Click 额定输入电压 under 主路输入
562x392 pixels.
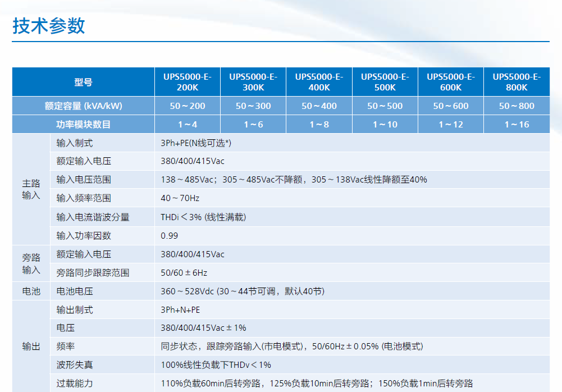(x=84, y=161)
